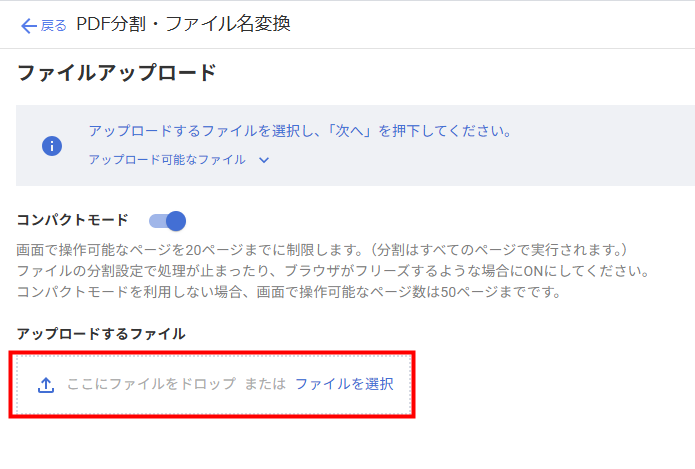Click the line mentioning 50ページまで
Image resolution: width=695 pixels, height=469 pixels.
(289, 292)
